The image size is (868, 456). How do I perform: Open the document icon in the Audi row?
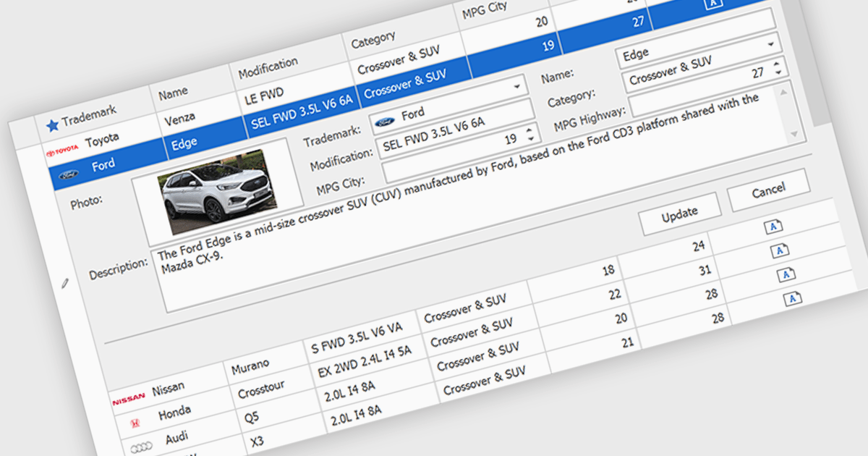pos(786,274)
